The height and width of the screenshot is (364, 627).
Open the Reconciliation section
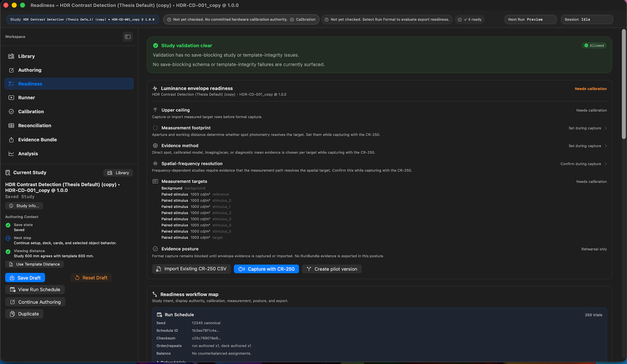(69, 125)
